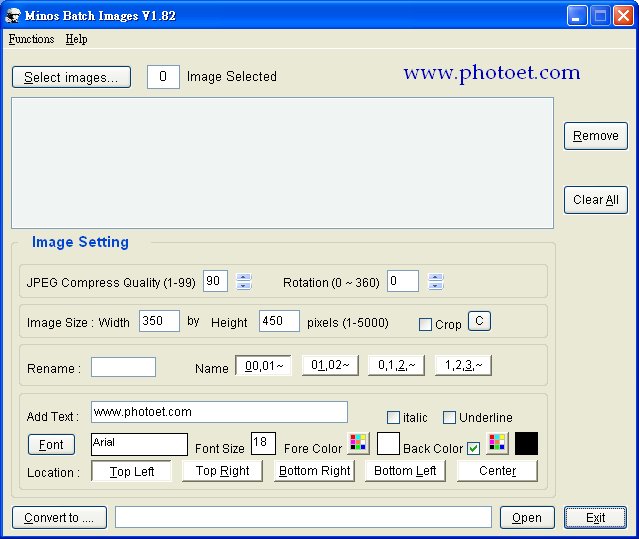The image size is (639, 539).
Task: Set text location to Center
Action: point(497,471)
